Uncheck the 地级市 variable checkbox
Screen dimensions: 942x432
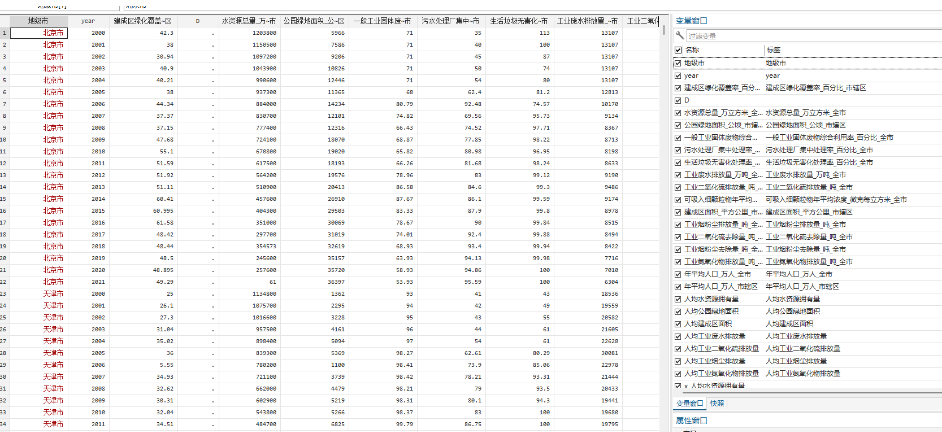[x=678, y=62]
